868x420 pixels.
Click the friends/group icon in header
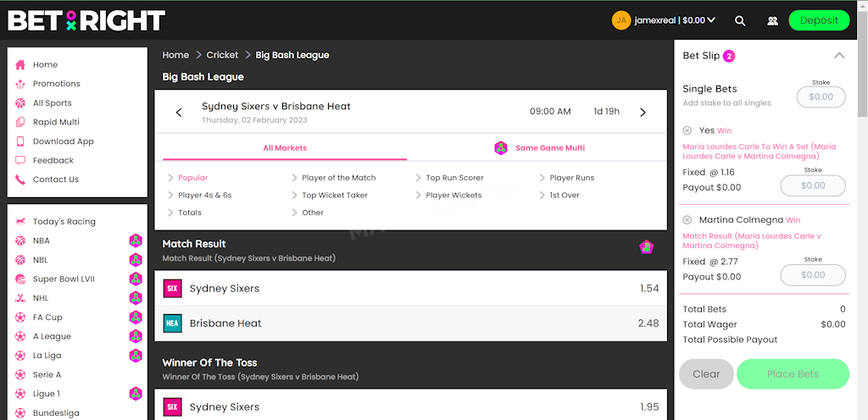(x=773, y=20)
